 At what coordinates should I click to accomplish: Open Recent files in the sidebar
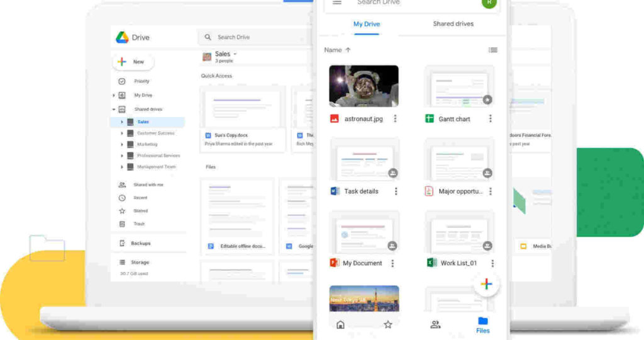pyautogui.click(x=140, y=198)
